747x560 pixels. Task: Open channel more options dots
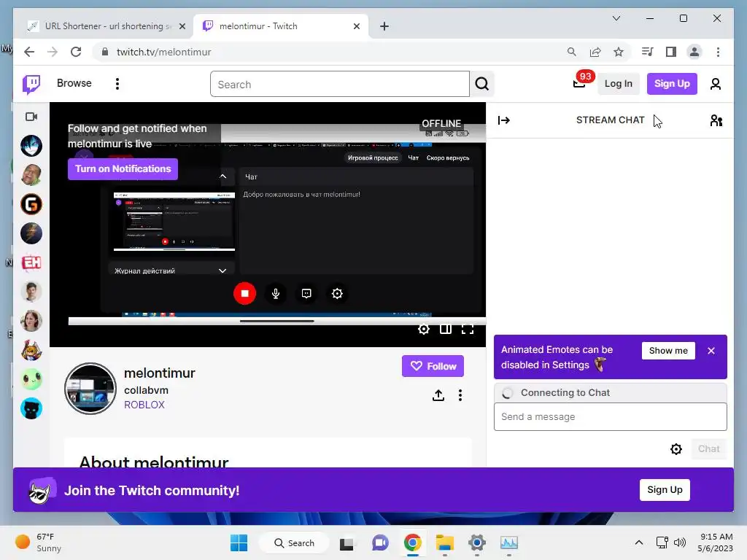(x=460, y=395)
